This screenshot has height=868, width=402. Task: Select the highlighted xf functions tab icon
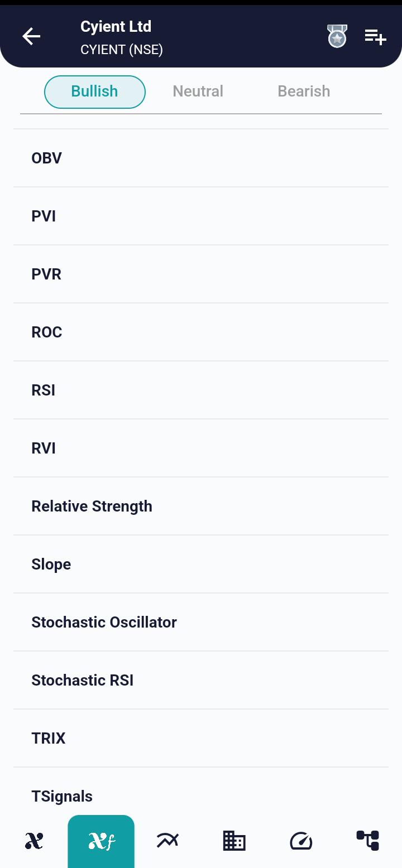100,841
